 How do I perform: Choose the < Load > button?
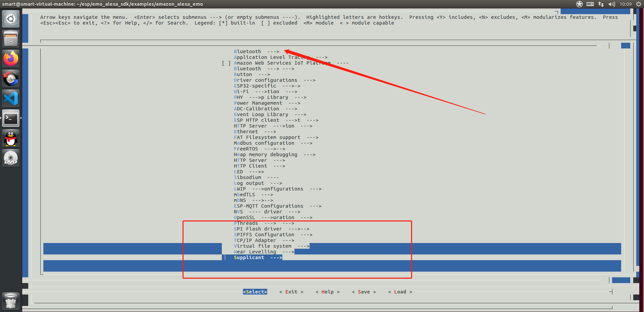point(400,292)
